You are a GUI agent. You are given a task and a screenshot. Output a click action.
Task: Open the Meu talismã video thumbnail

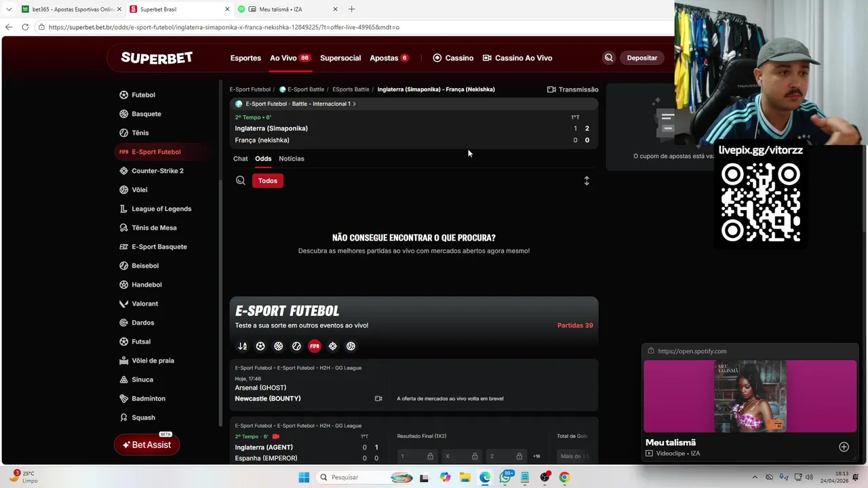(x=750, y=396)
